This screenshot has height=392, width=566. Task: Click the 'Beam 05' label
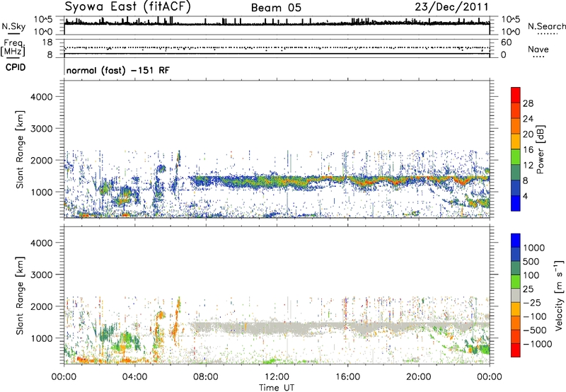pyautogui.click(x=276, y=8)
